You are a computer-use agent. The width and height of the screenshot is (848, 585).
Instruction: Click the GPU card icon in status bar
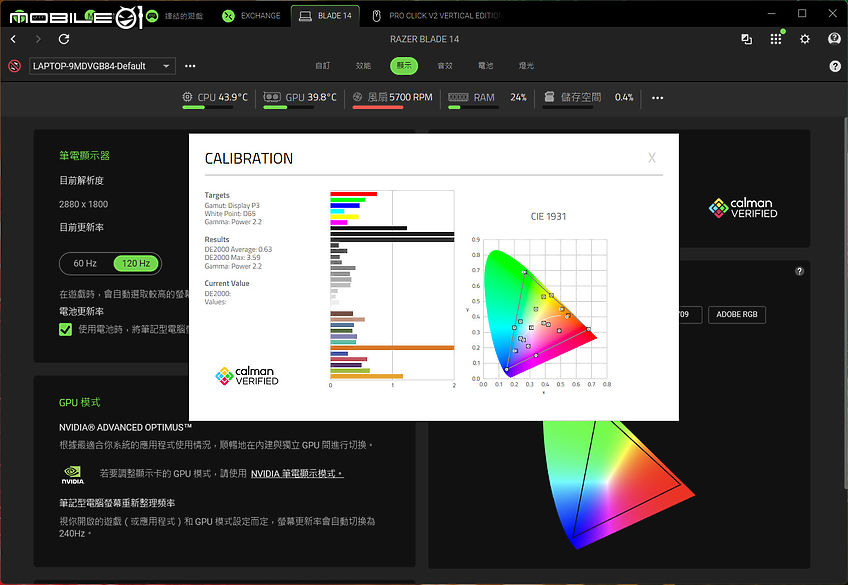pyautogui.click(x=271, y=97)
